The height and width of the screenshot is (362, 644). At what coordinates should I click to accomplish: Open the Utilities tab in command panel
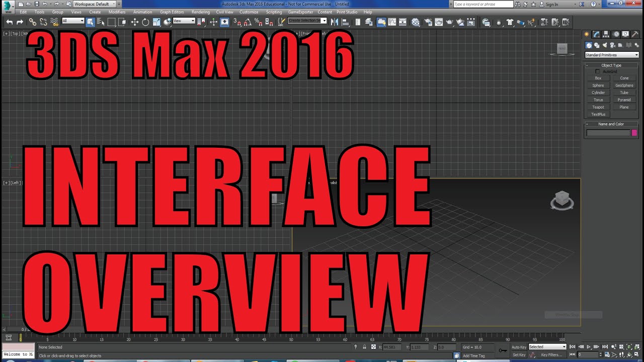635,34
